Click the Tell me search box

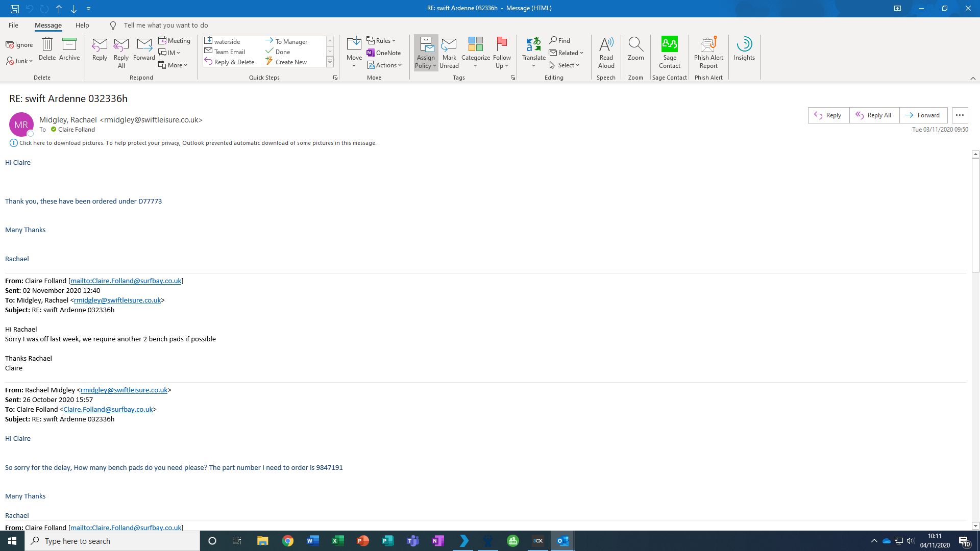pos(166,25)
